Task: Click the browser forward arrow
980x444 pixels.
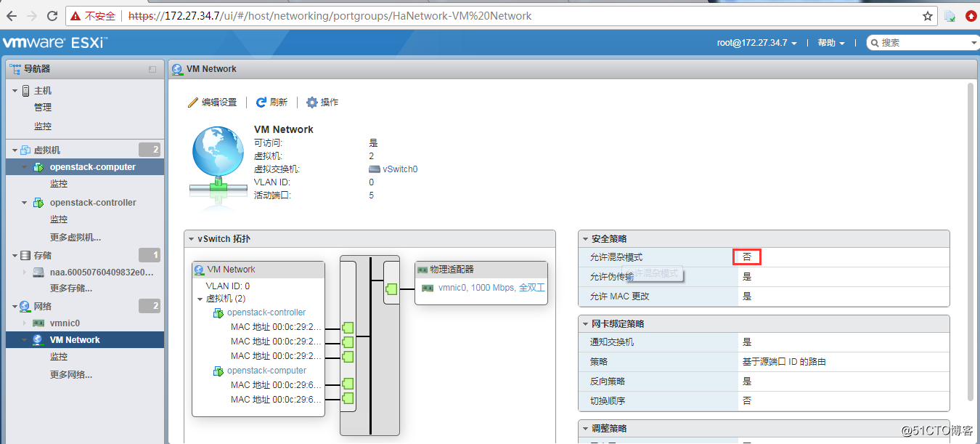Action: coord(31,15)
